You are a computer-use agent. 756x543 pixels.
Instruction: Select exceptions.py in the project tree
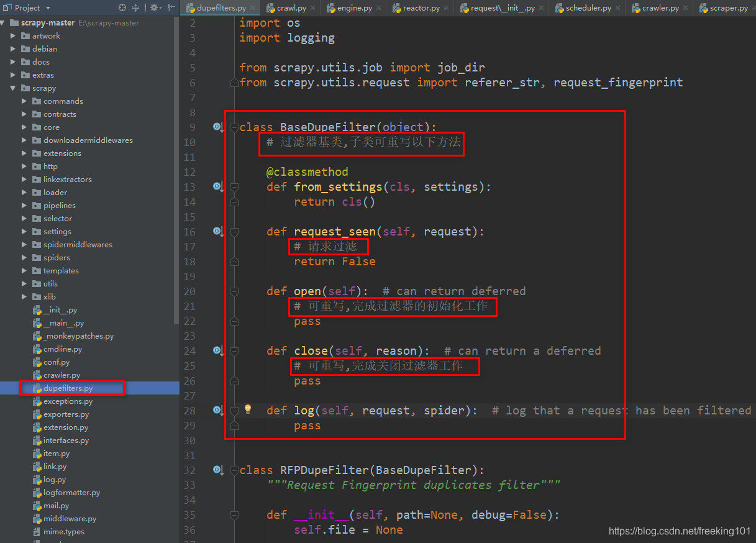[89, 401]
